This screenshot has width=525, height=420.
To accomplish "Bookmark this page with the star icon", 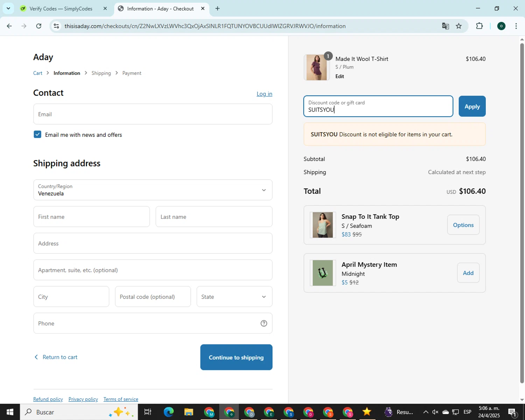I will (459, 26).
